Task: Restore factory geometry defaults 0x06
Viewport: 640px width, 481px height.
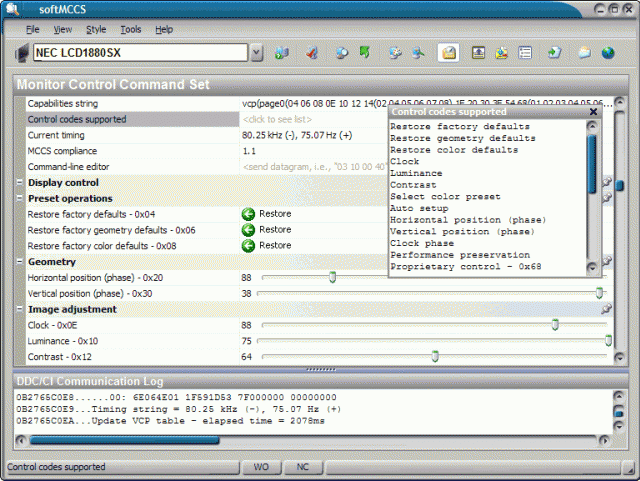Action: pyautogui.click(x=267, y=230)
